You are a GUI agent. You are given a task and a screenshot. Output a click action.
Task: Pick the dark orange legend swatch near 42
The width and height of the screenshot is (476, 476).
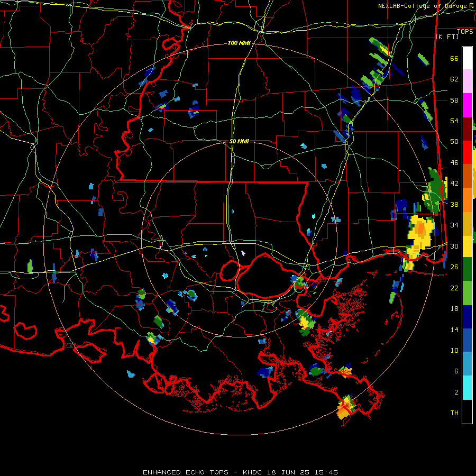467,176
